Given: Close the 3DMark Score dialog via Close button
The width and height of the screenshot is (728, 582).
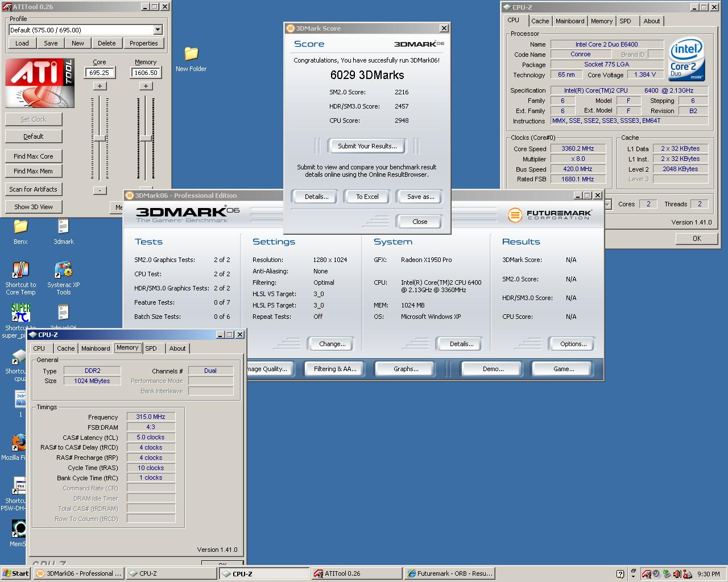Looking at the screenshot, I should click(x=420, y=222).
